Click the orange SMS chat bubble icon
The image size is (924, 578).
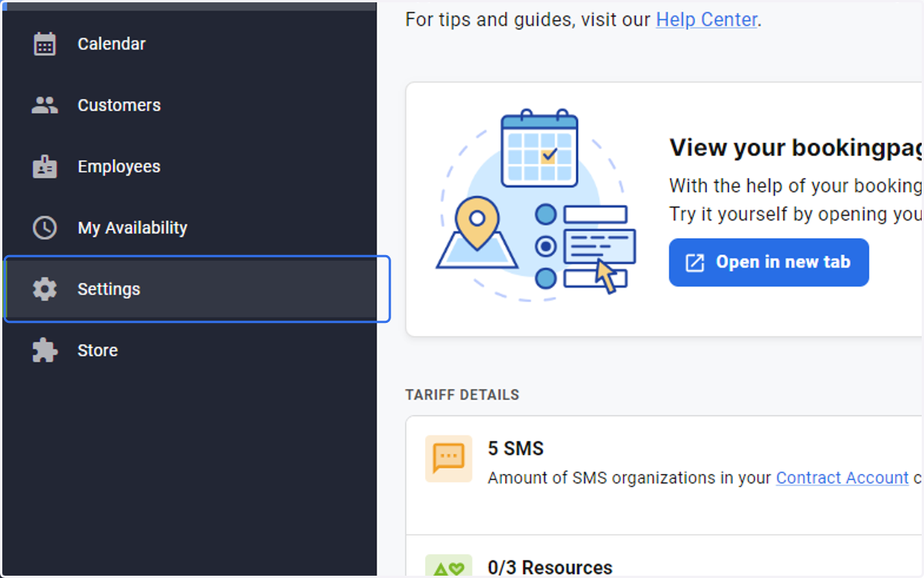pyautogui.click(x=448, y=459)
